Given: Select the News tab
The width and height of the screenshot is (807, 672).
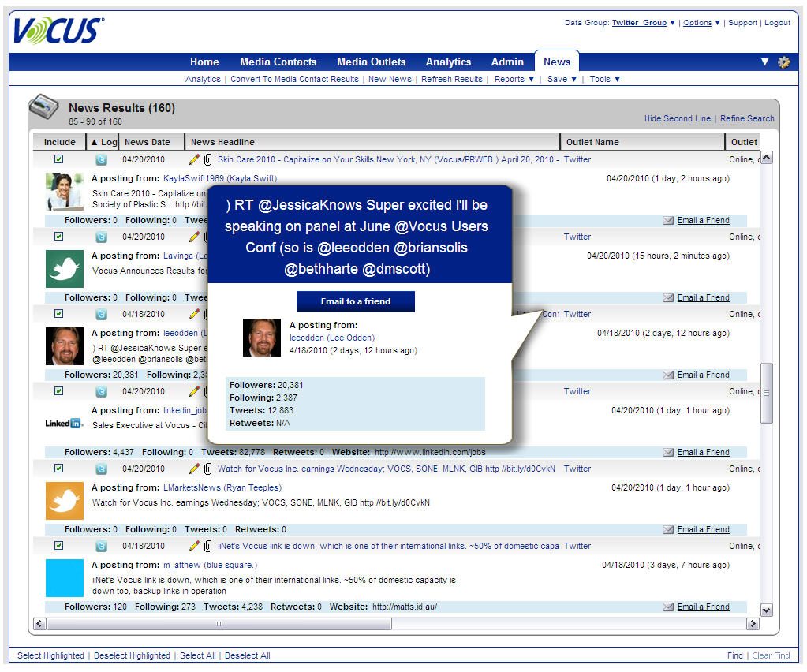Looking at the screenshot, I should point(557,62).
